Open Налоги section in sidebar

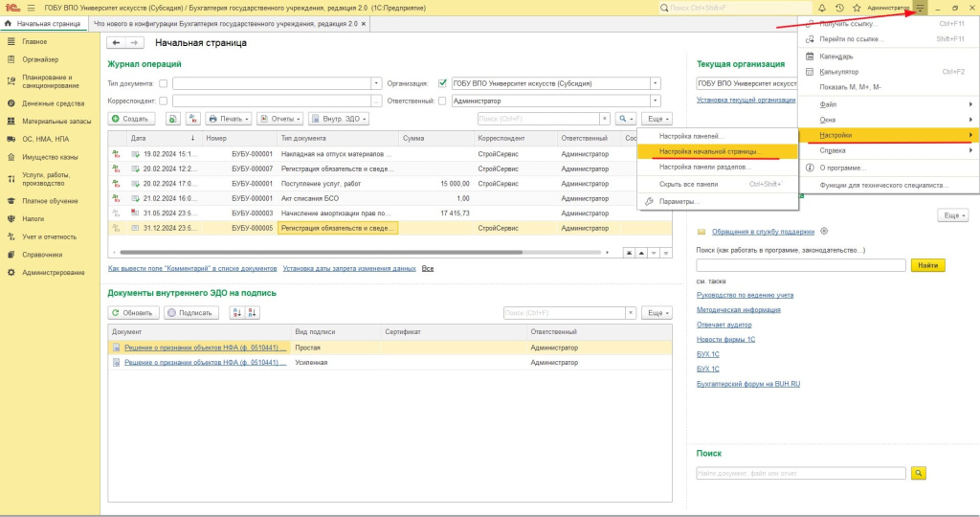pyautogui.click(x=33, y=219)
